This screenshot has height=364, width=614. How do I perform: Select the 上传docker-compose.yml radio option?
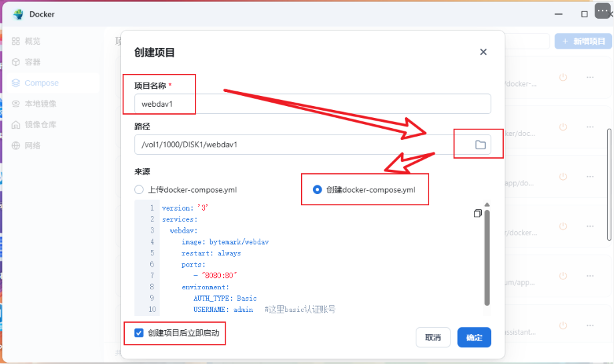tap(139, 189)
